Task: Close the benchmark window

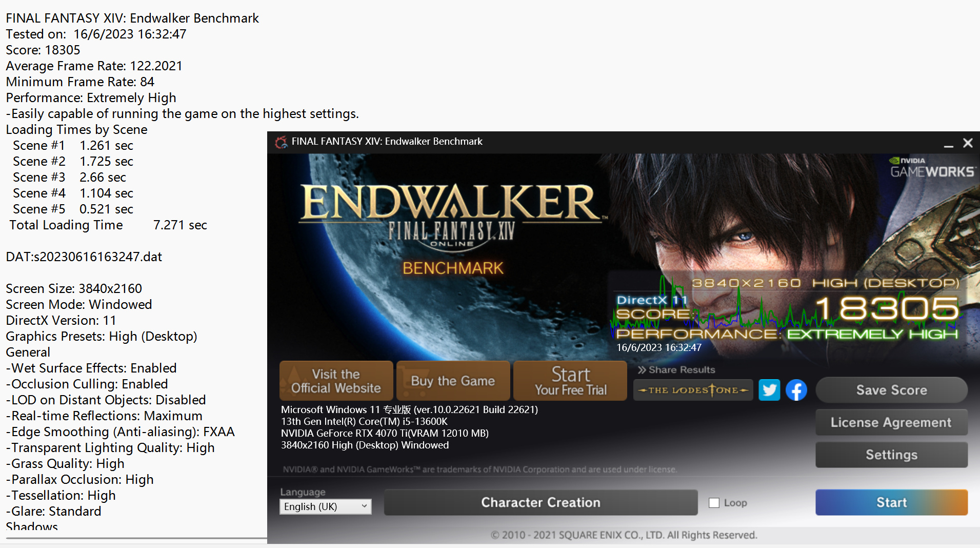Action: click(x=968, y=143)
